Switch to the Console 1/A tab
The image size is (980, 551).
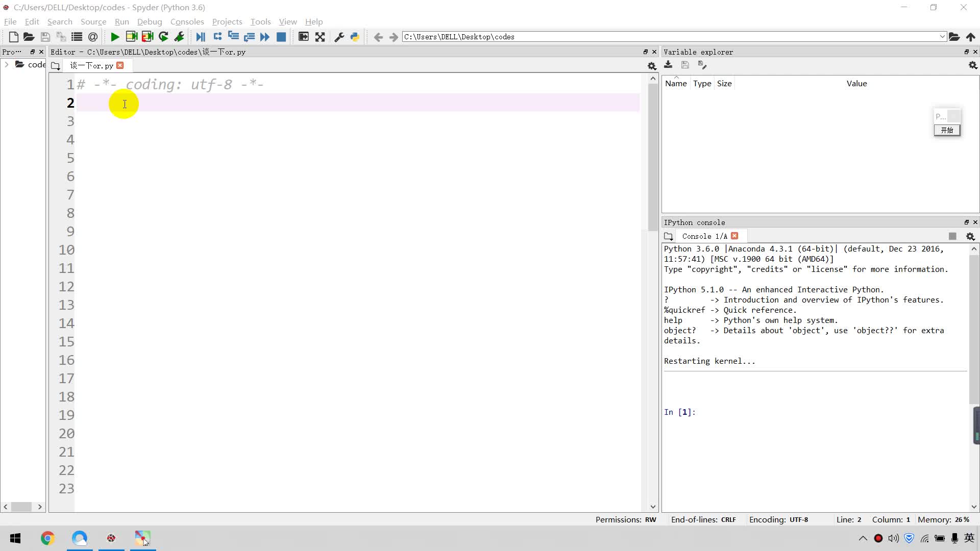704,236
